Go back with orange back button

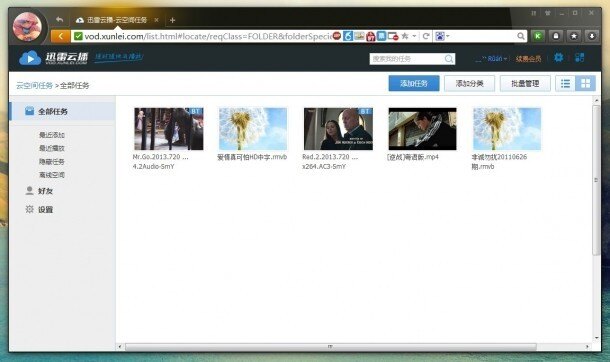point(60,36)
